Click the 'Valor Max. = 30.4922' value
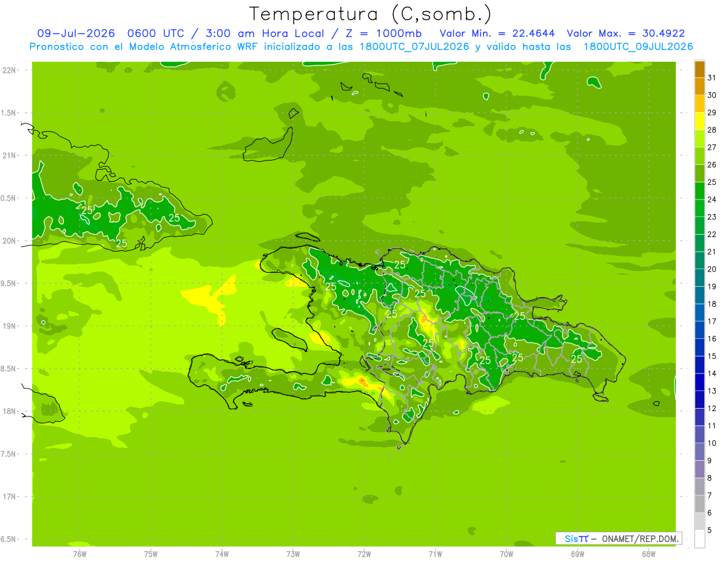Viewport: 728px width, 562px height. [x=625, y=33]
